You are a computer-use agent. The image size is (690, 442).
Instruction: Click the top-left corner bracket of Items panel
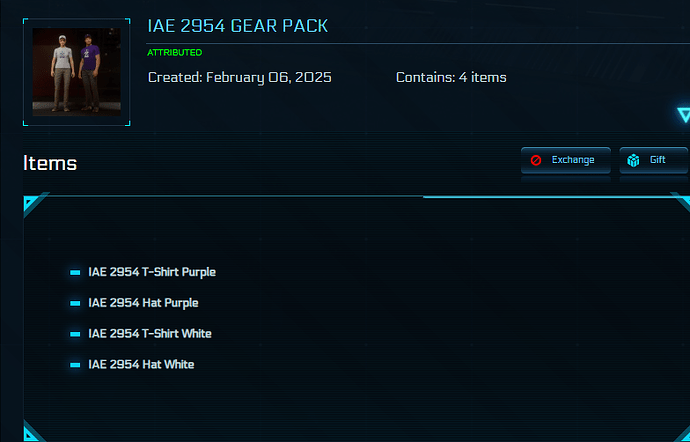(32, 204)
